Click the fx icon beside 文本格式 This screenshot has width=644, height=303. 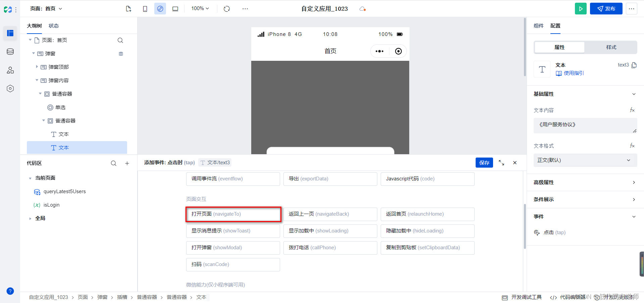coord(632,145)
